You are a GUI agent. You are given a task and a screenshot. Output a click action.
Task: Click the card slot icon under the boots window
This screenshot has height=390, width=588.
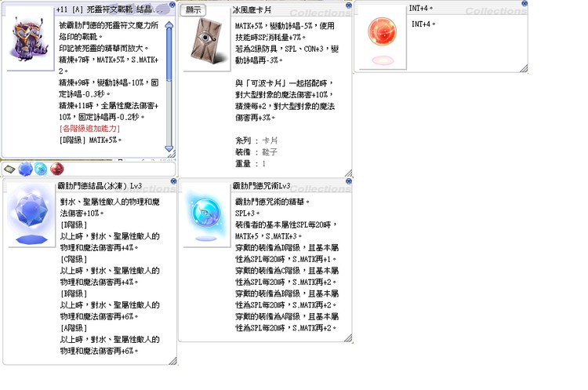9,169
